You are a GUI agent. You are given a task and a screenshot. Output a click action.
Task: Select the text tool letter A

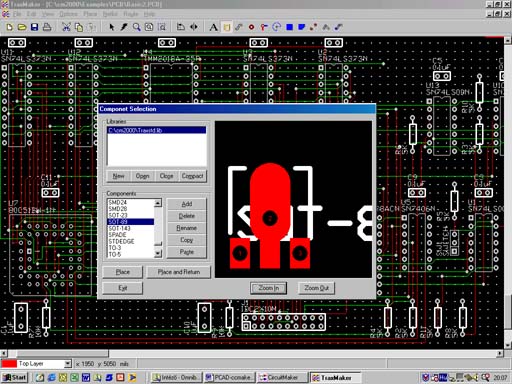click(x=213, y=27)
